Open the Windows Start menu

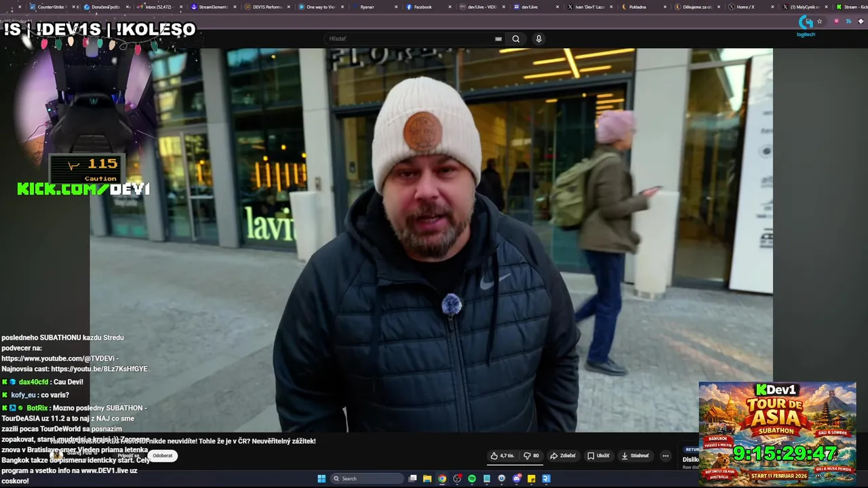point(321,479)
